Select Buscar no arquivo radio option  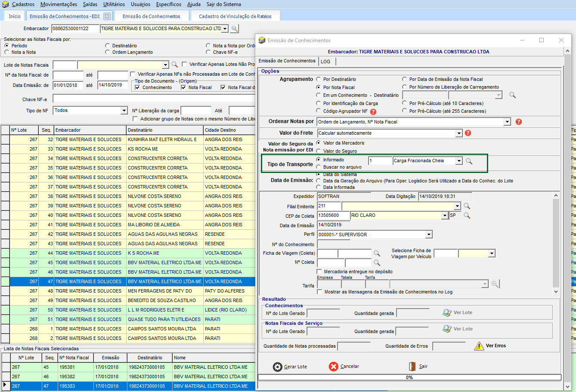(x=319, y=167)
